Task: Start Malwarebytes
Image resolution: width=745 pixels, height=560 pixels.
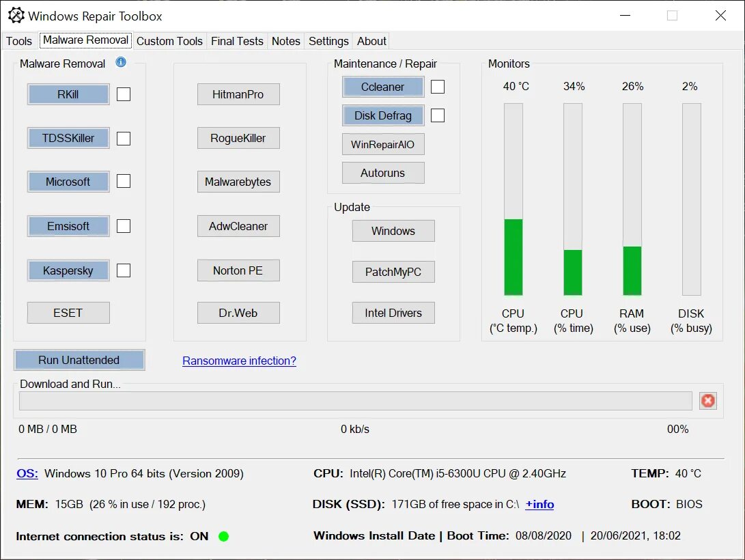Action: click(x=238, y=182)
